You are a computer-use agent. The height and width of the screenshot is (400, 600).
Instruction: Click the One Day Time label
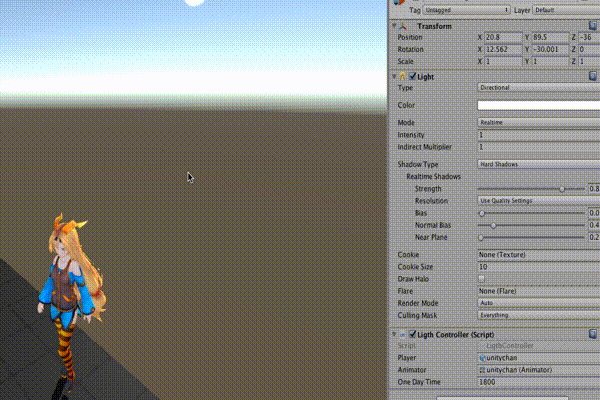(x=419, y=382)
